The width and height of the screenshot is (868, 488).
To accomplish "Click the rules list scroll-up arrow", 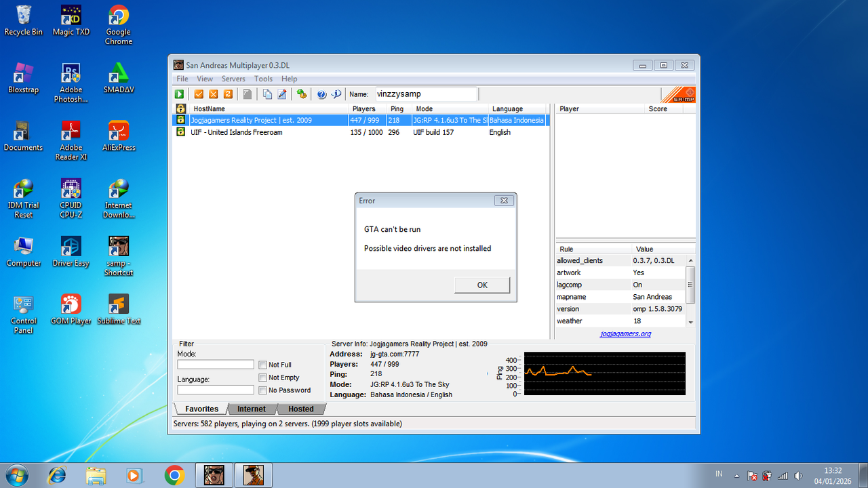I will [x=691, y=260].
